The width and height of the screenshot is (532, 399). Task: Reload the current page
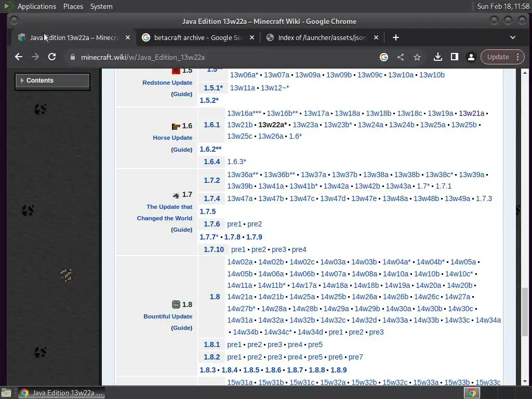click(52, 57)
